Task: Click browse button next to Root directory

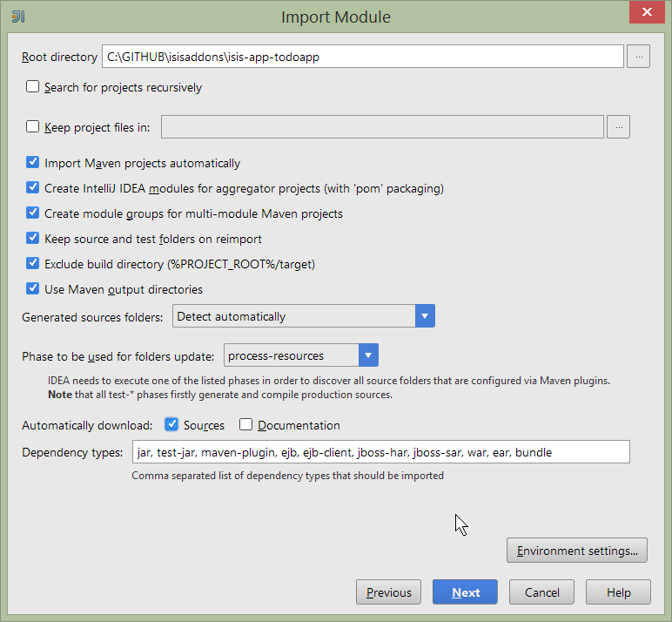Action: click(639, 57)
